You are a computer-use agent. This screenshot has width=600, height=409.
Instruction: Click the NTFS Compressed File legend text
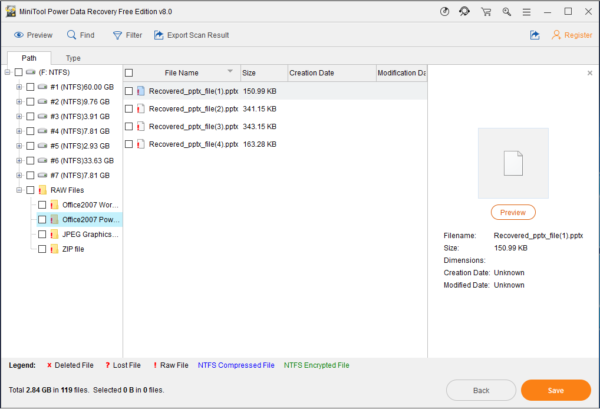[236, 365]
